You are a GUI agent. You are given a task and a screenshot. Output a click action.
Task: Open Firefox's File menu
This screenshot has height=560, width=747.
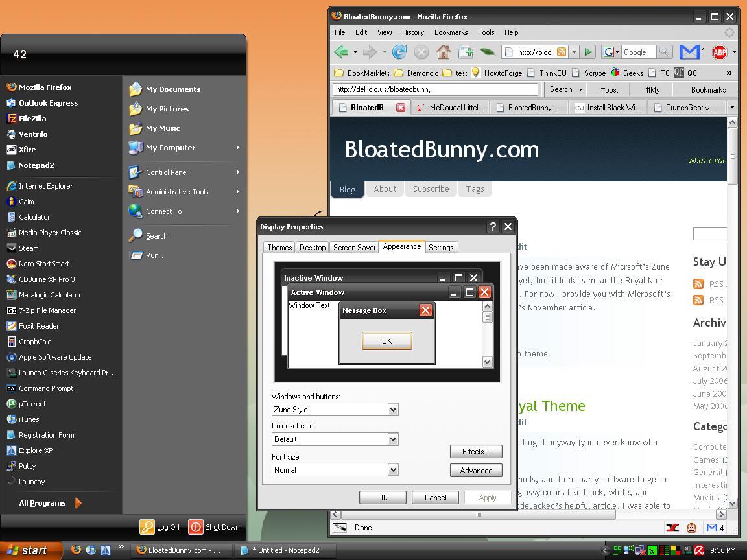(340, 32)
